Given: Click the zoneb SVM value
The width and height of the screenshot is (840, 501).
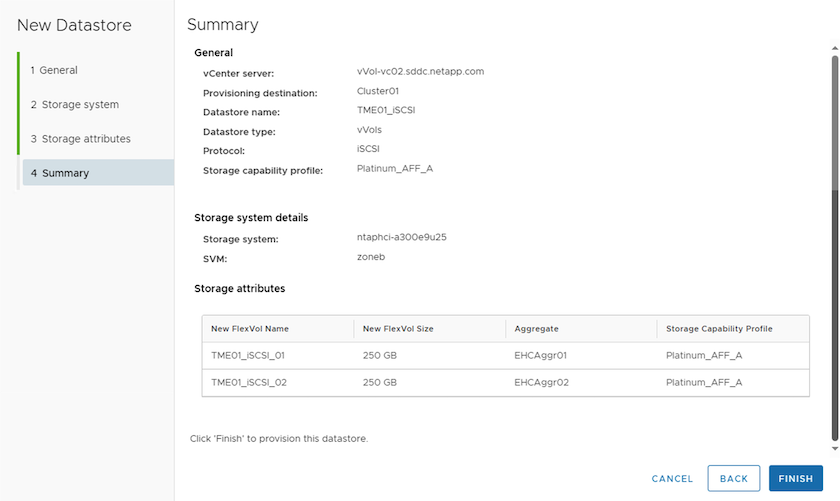Looking at the screenshot, I should coord(371,257).
